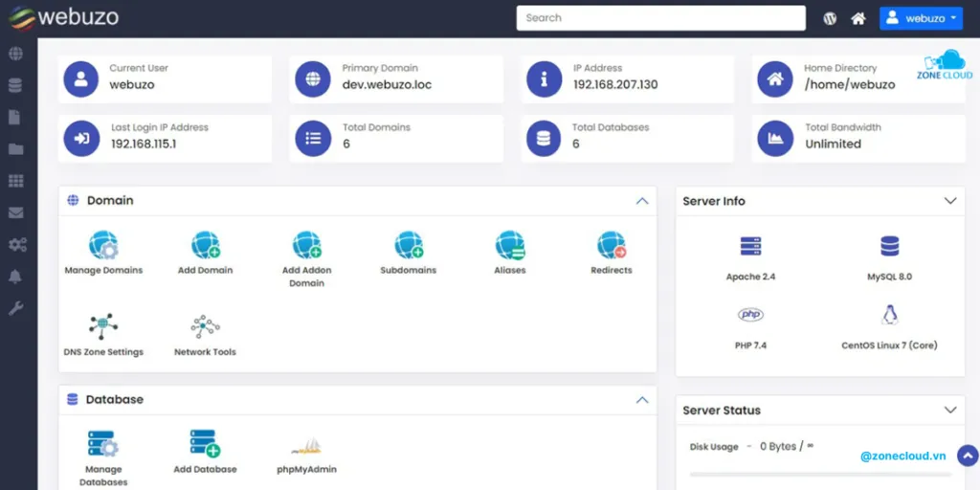This screenshot has height=490, width=980.
Task: Open the webuzo user dropdown
Action: [x=922, y=19]
